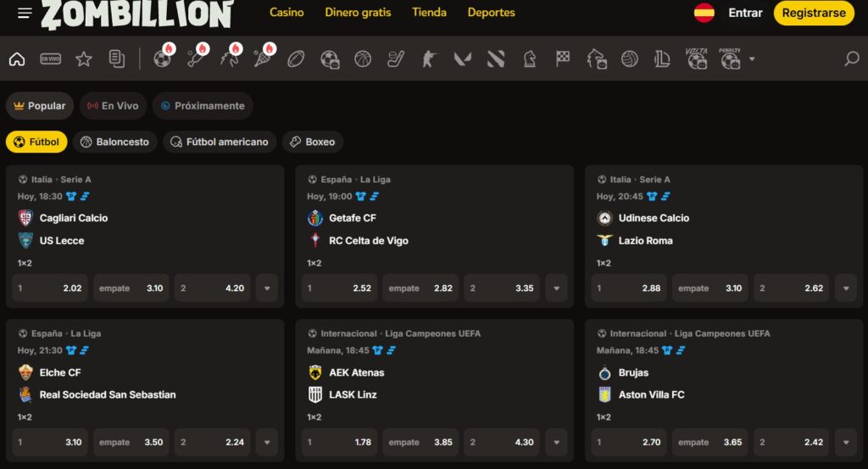Image resolution: width=868 pixels, height=469 pixels.
Task: Open the Dinero gratis menu item
Action: pyautogui.click(x=358, y=12)
